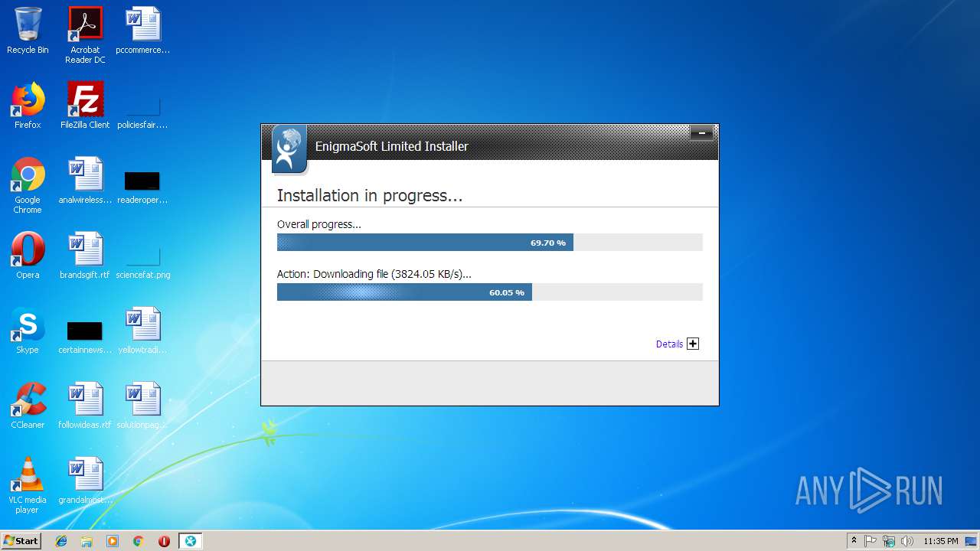Launch VLC media player shortcut
The width and height of the screenshot is (980, 551).
(x=28, y=486)
